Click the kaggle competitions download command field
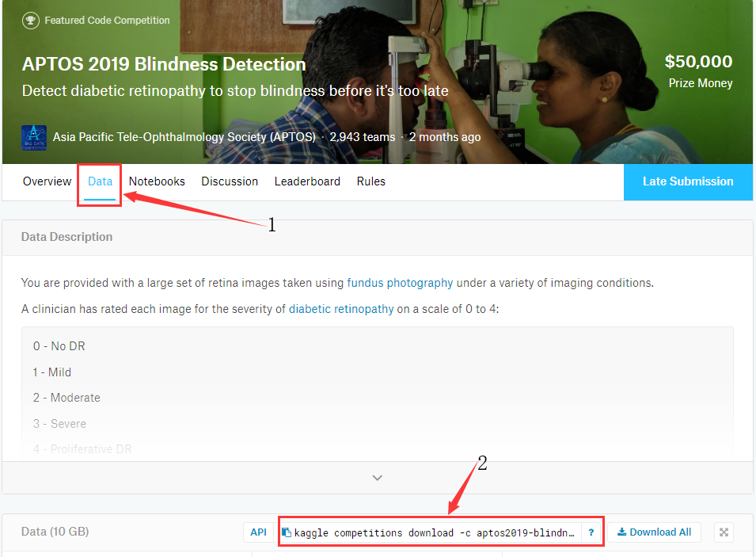Image resolution: width=756 pixels, height=557 pixels. pyautogui.click(x=434, y=533)
